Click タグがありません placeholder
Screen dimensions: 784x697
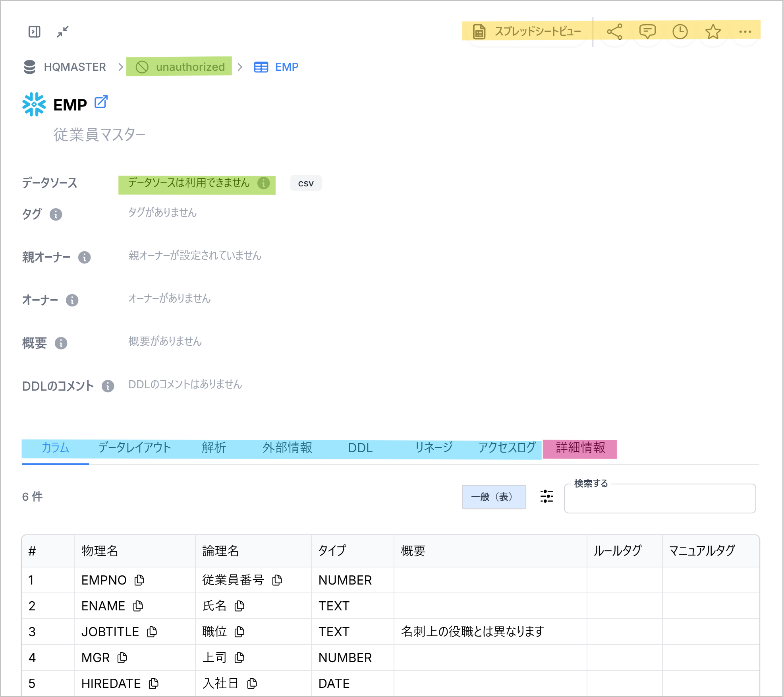click(x=162, y=213)
